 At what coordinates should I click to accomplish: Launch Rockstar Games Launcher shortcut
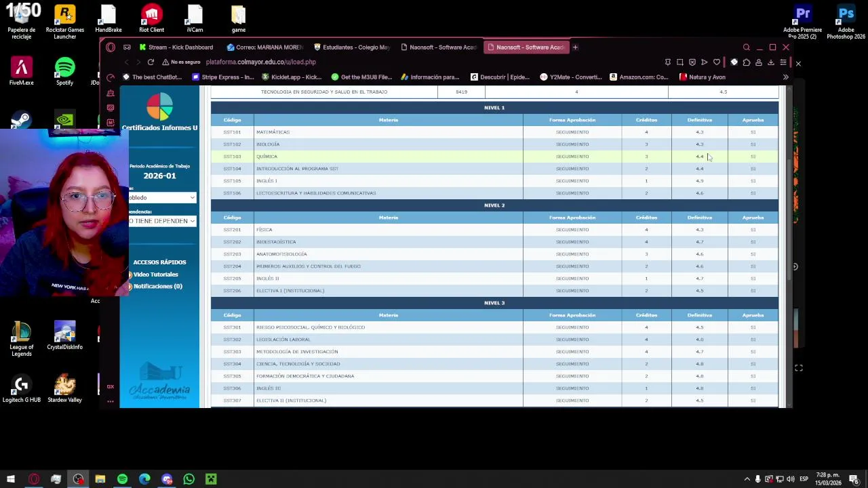tap(64, 22)
